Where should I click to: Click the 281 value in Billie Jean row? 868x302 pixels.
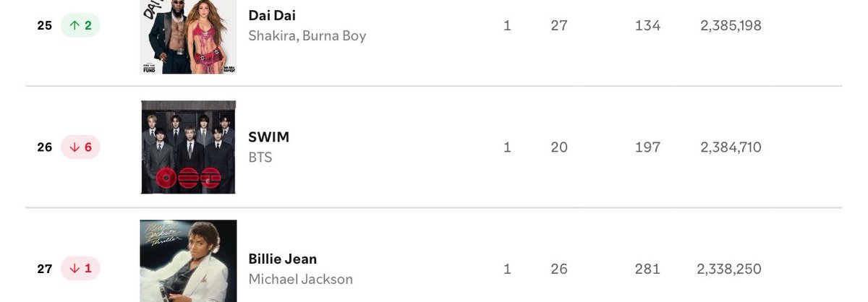(x=647, y=269)
